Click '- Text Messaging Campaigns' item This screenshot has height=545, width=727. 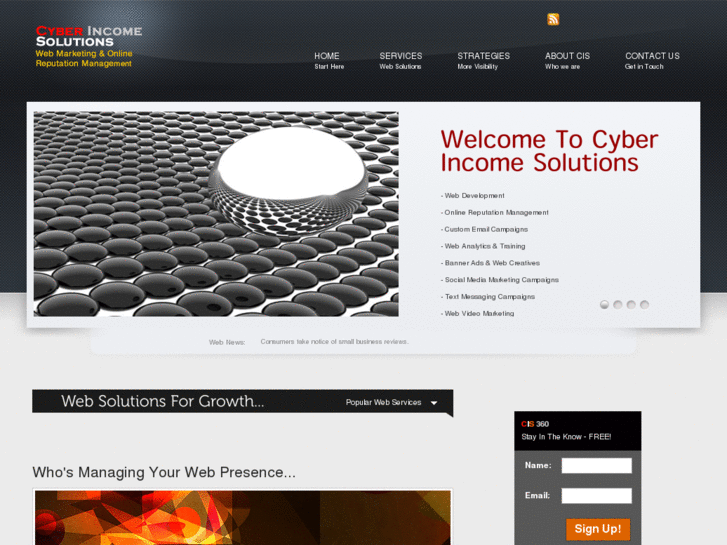point(488,296)
